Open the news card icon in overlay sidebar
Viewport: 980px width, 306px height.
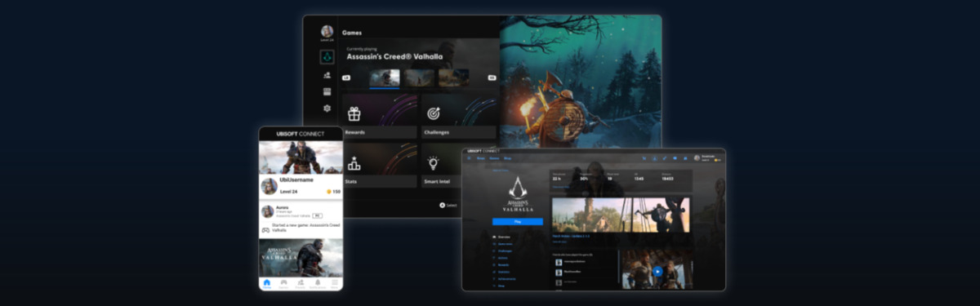327,91
